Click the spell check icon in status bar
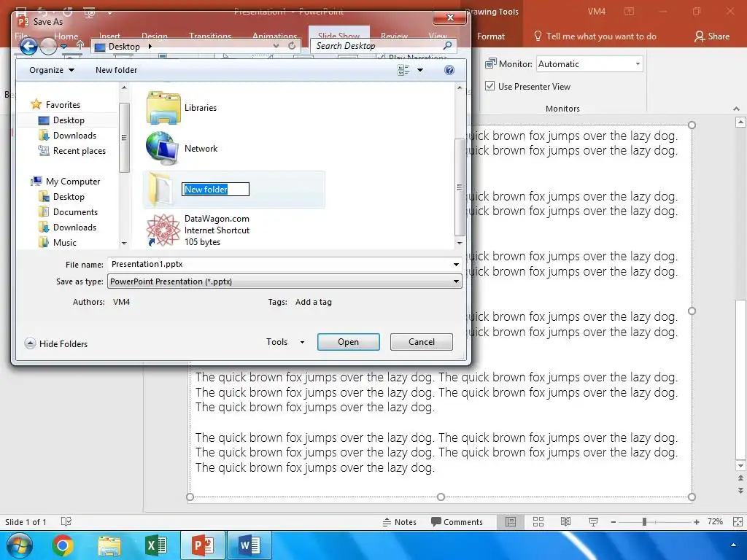747x560 pixels. pyautogui.click(x=66, y=522)
